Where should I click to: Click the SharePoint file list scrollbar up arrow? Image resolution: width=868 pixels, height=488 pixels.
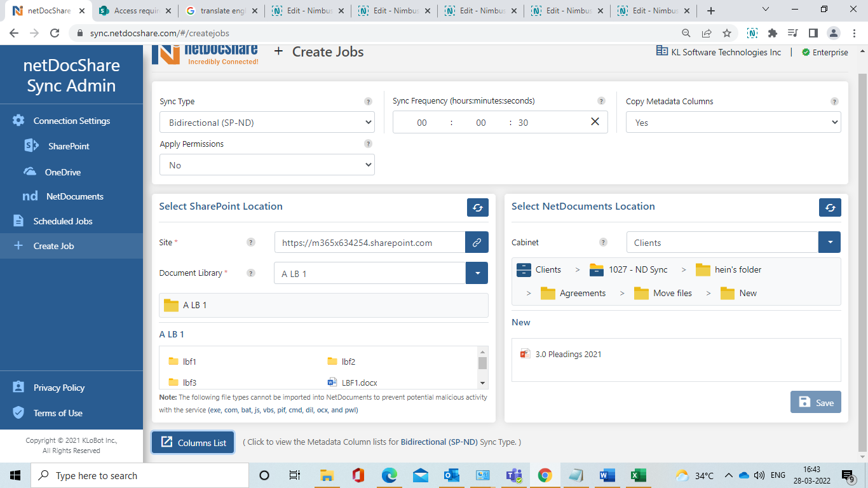(x=482, y=351)
